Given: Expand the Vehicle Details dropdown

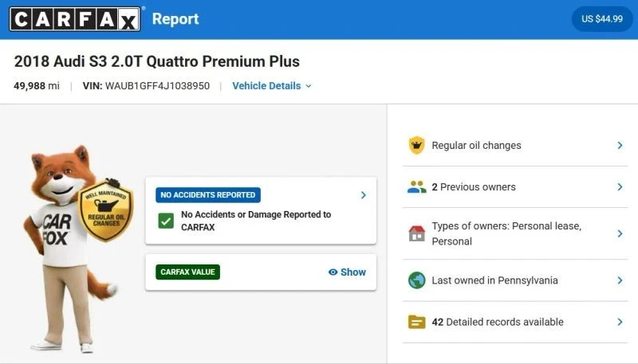Looking at the screenshot, I should 272,86.
